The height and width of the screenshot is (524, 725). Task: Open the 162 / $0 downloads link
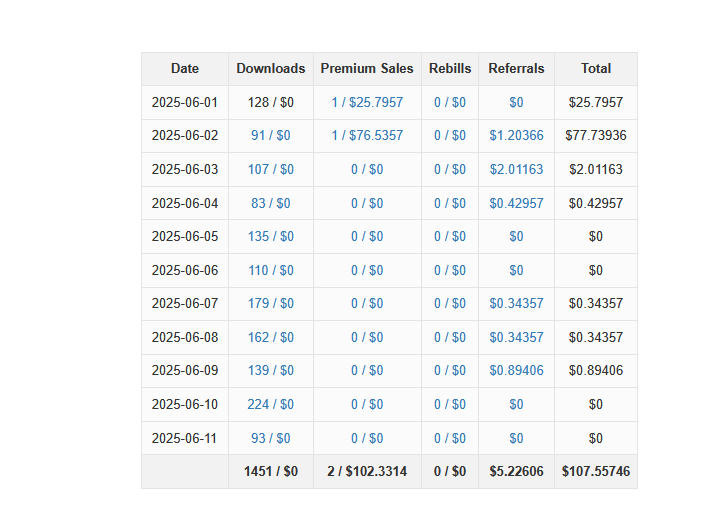click(270, 337)
